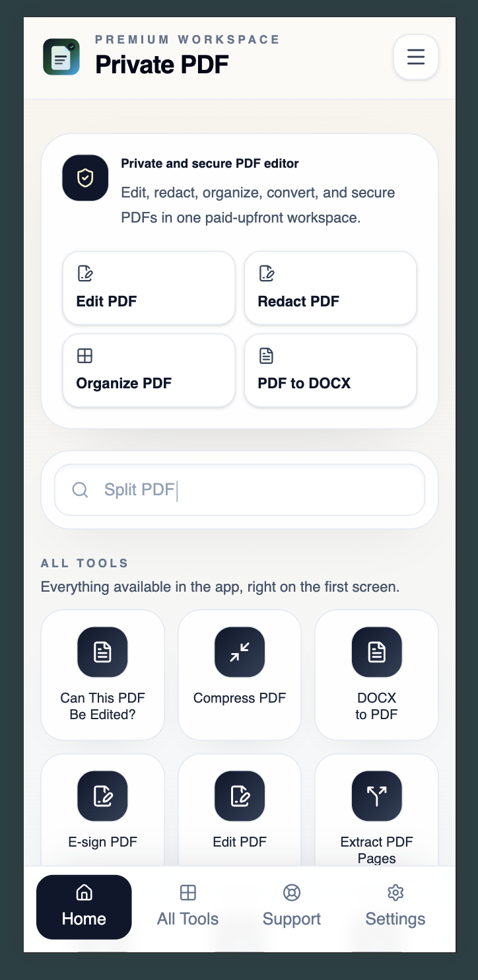
Task: Click the shield security icon
Action: coord(85,178)
